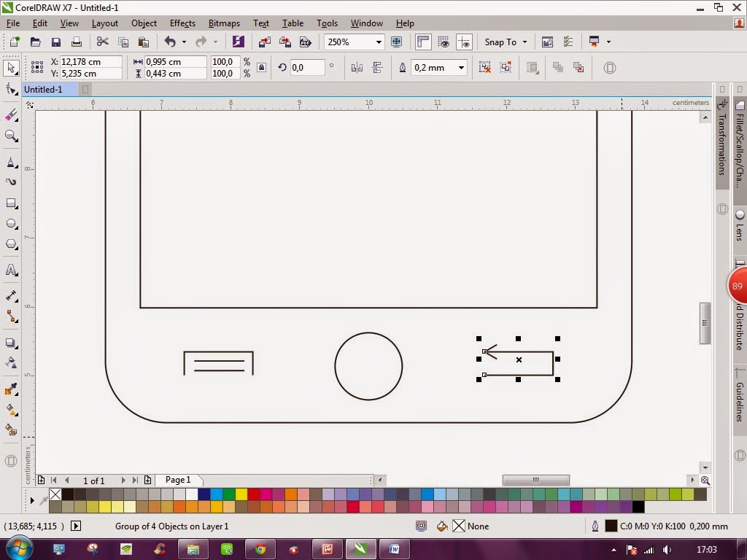The image size is (747, 560).
Task: Open Chrome from the taskbar
Action: [x=260, y=550]
